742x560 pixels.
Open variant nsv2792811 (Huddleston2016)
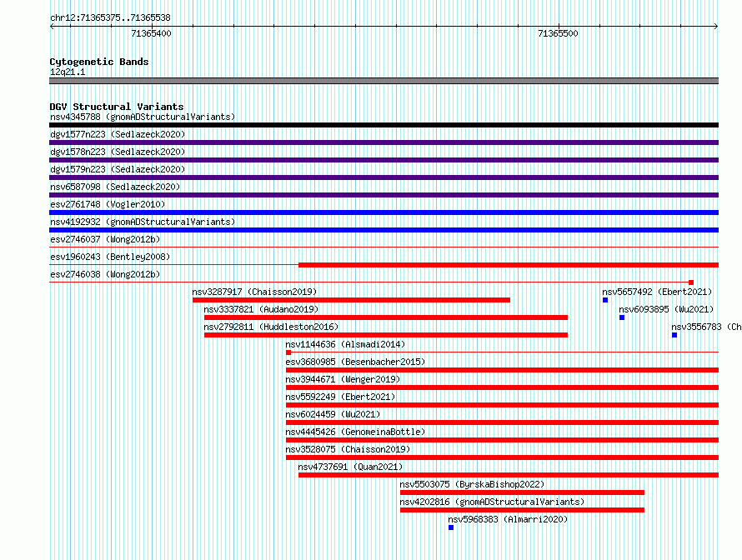pyautogui.click(x=271, y=327)
